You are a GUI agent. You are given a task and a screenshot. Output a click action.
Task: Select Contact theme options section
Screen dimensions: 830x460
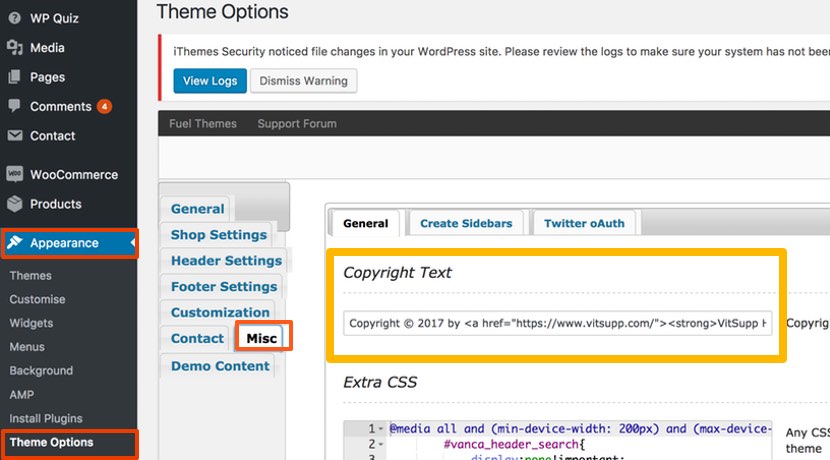197,338
